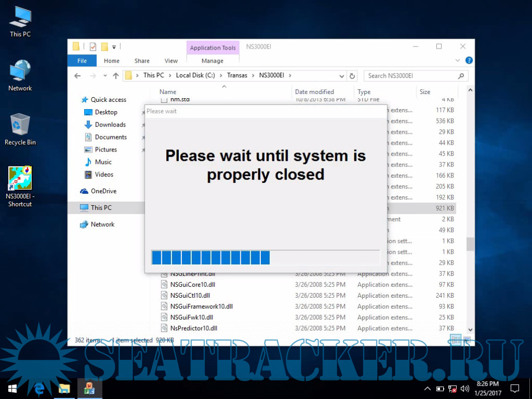Open the Action Center notifications icon
This screenshot has height=399, width=532.
click(x=515, y=389)
